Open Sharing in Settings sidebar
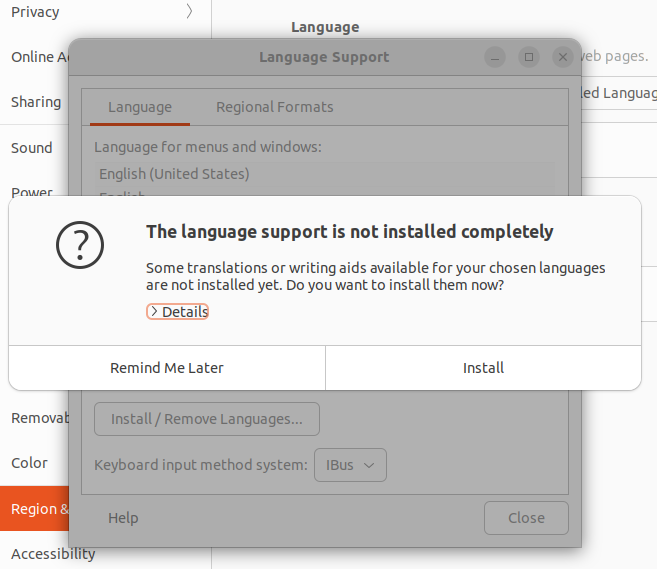Viewport: 657px width, 569px height. click(x=34, y=102)
